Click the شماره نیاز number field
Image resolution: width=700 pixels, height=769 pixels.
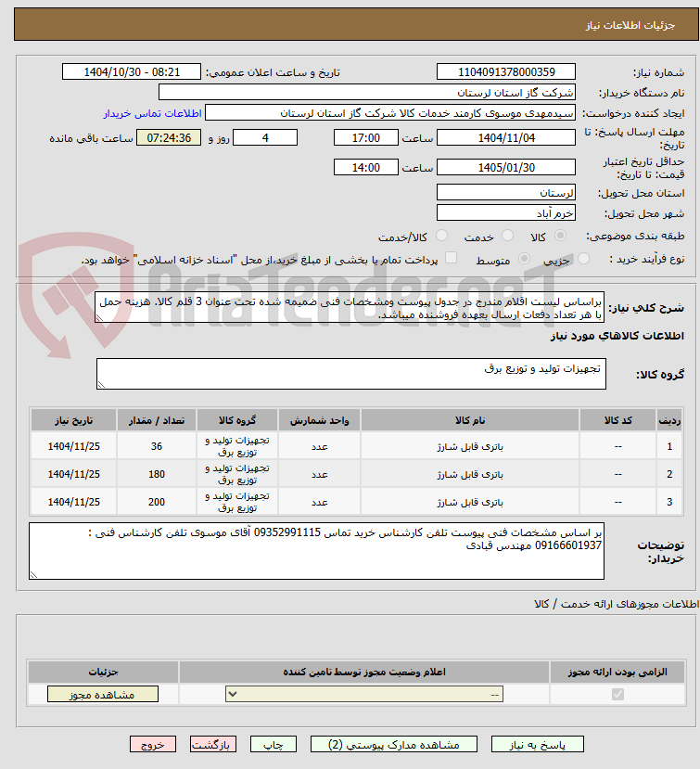point(506,72)
